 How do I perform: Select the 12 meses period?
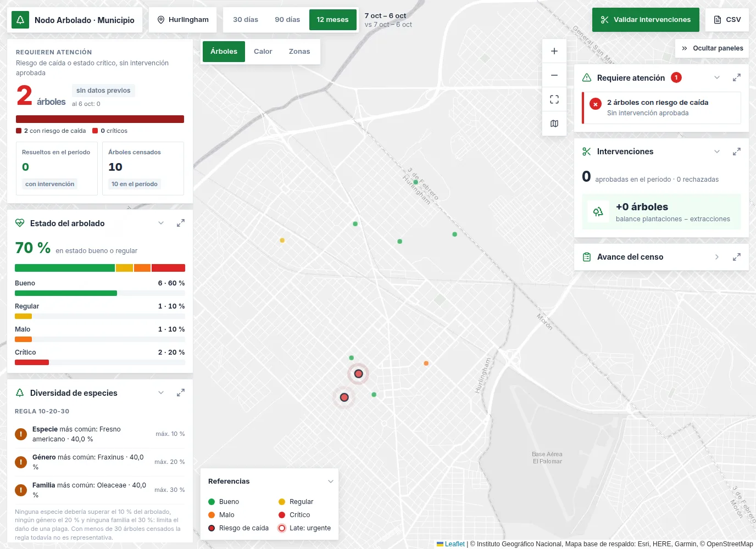(x=332, y=20)
